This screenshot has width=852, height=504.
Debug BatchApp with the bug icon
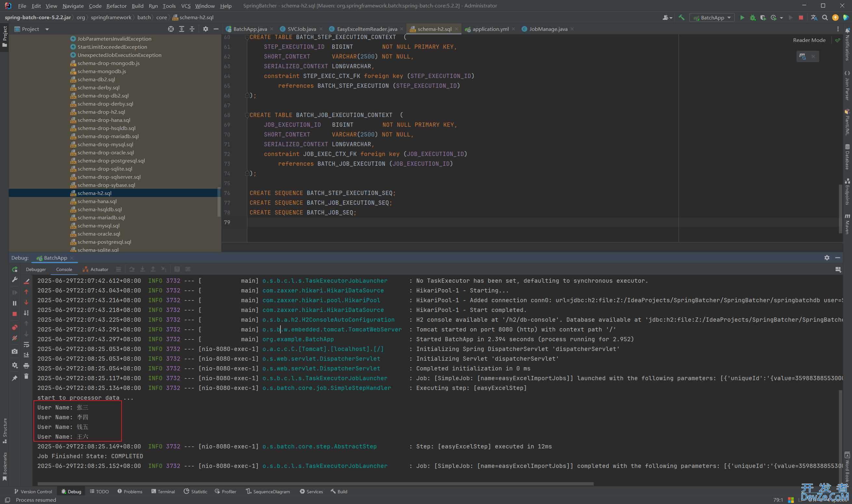click(753, 18)
